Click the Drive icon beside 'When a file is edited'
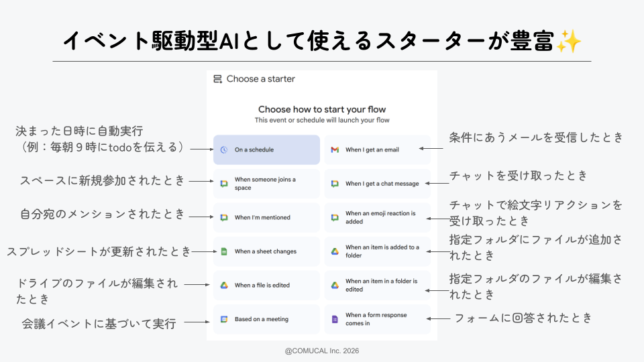Screen dimensions: 644x362 pyautogui.click(x=224, y=285)
